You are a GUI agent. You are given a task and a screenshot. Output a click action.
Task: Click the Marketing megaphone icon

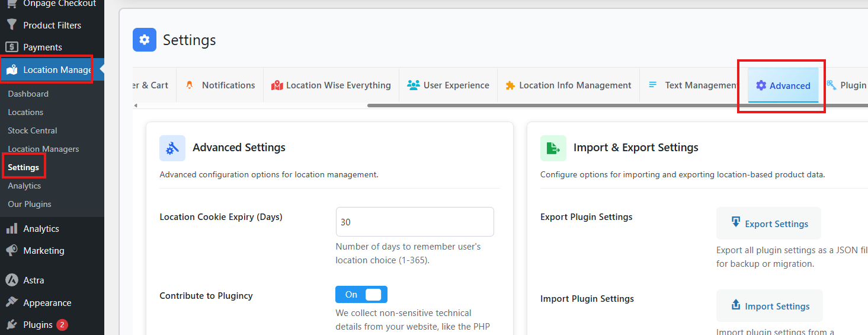pyautogui.click(x=12, y=250)
